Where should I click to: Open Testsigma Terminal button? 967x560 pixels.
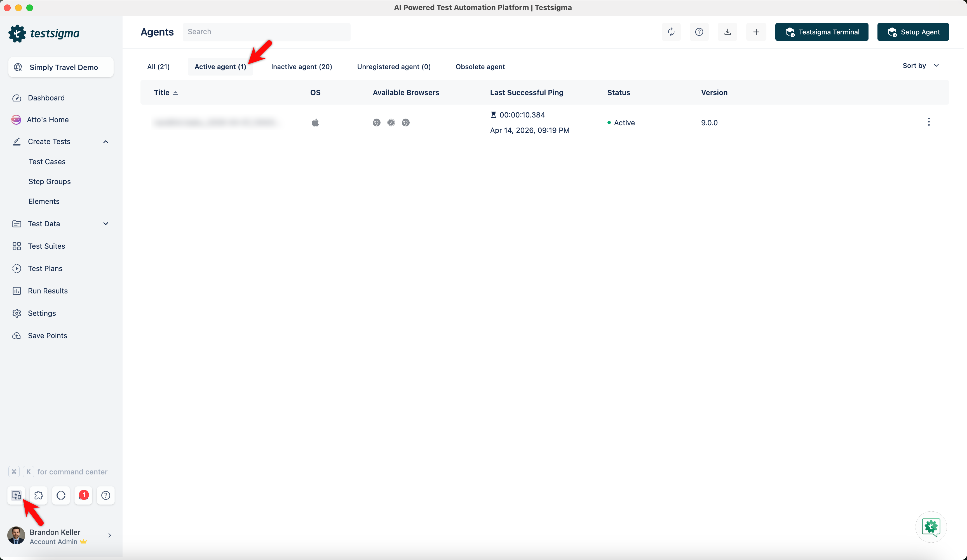click(822, 32)
